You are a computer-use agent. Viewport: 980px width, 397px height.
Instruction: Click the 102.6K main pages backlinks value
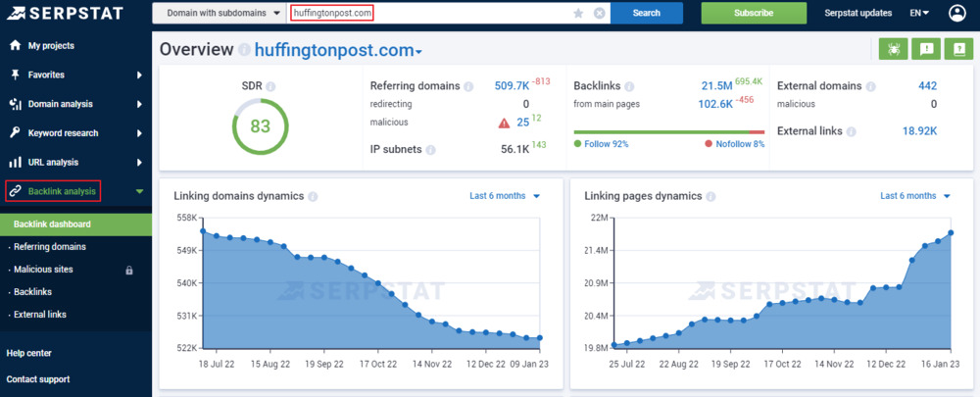[x=715, y=105]
